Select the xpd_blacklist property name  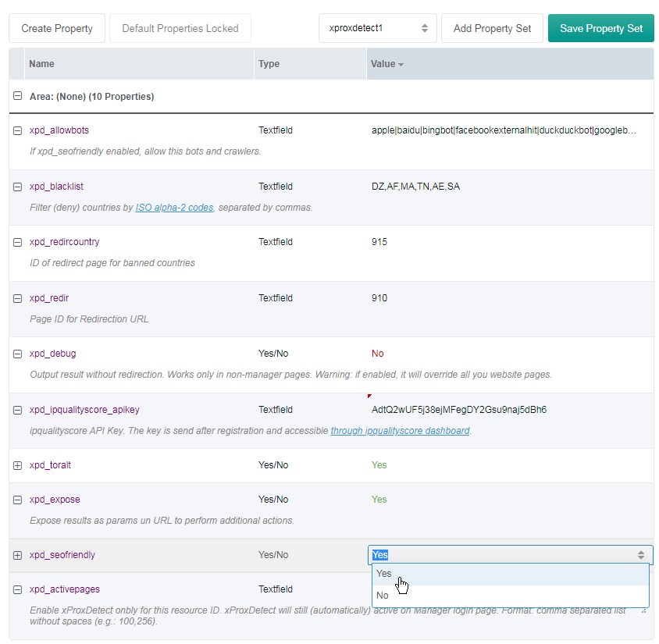(x=56, y=187)
